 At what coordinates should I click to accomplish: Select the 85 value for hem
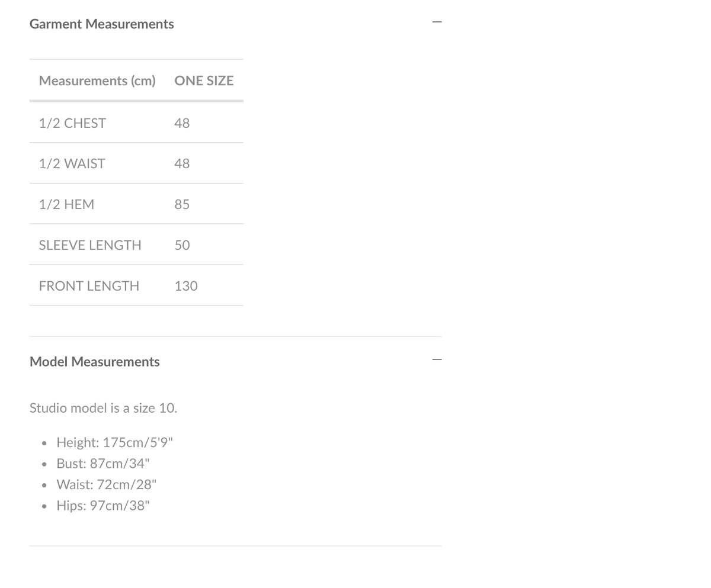point(182,204)
